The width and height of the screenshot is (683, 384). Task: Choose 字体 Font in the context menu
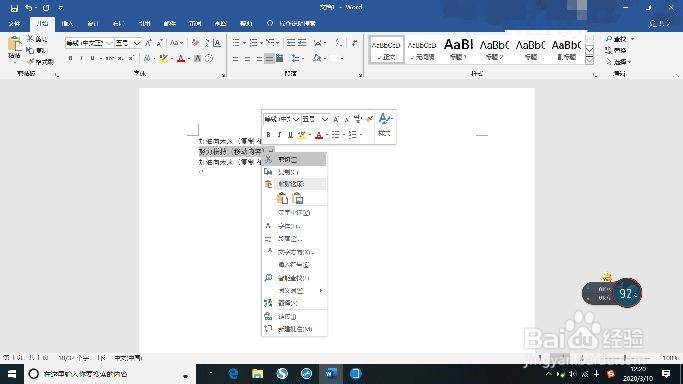294,226
